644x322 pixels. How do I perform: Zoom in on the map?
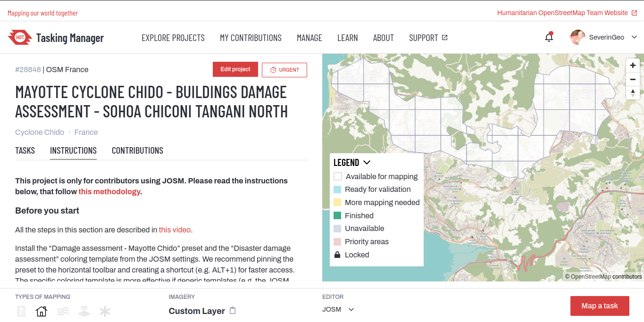coord(633,66)
